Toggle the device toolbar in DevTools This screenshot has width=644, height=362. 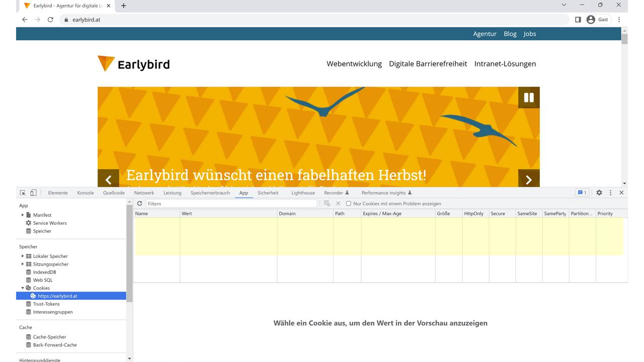click(33, 192)
